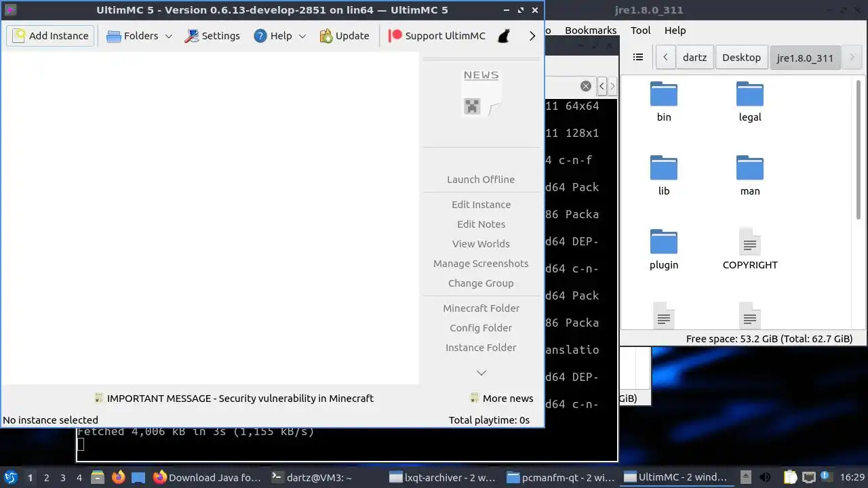
Task: Click the show desktop icon in the panel
Action: point(138,477)
